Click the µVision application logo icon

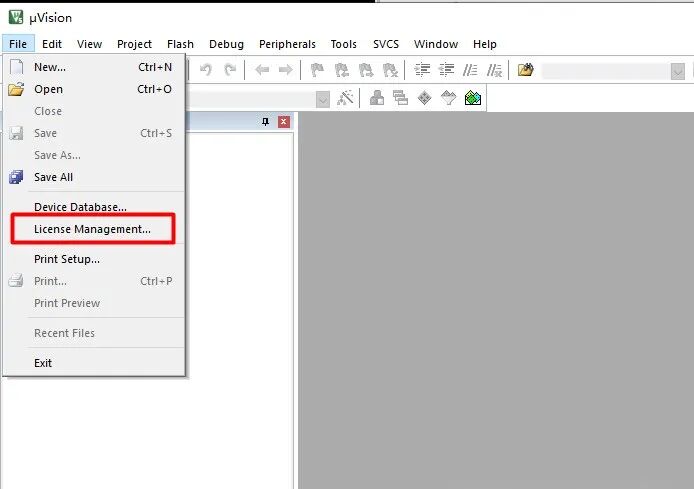[x=16, y=17]
